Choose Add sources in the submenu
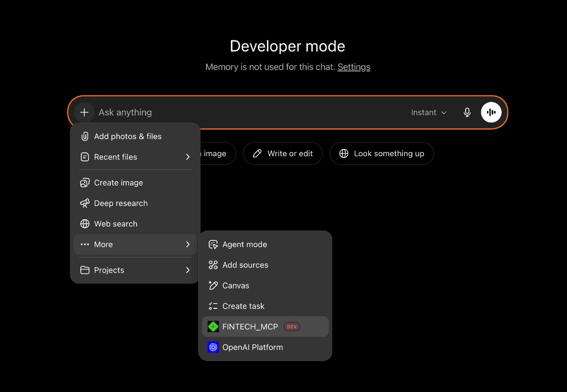The image size is (567, 392). click(x=265, y=265)
